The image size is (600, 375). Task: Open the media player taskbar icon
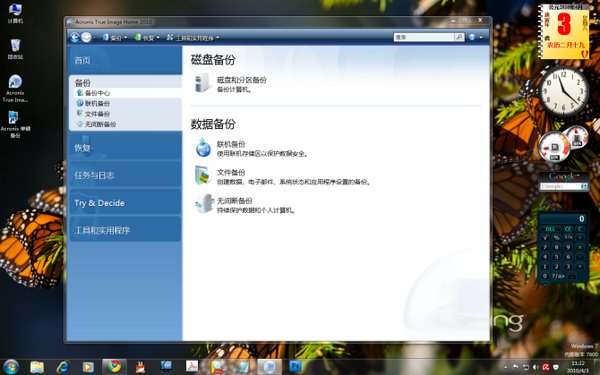(88, 367)
